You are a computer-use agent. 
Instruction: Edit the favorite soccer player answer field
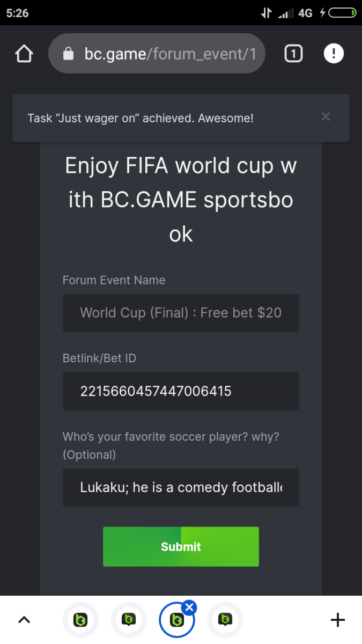pos(181,487)
